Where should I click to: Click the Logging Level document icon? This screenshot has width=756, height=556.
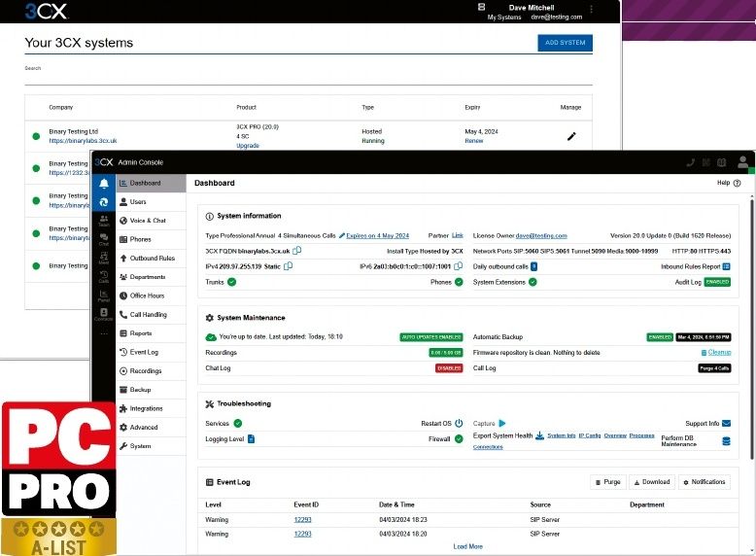251,438
